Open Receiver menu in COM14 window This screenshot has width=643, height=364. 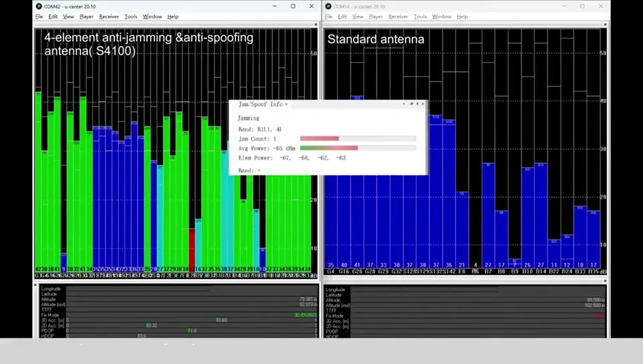point(398,17)
